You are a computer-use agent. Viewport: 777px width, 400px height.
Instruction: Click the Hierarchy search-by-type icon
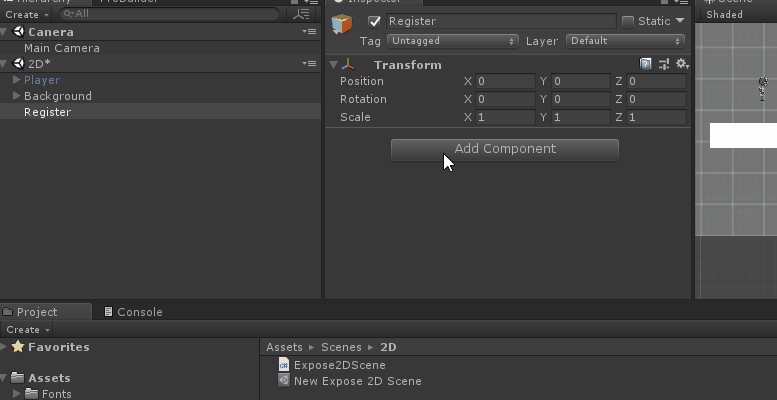point(301,14)
